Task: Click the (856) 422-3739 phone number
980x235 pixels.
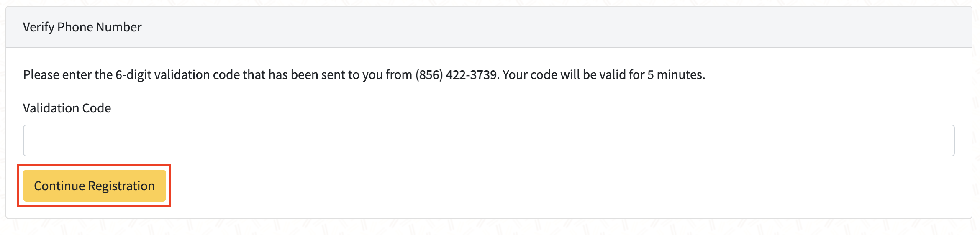Action: (x=457, y=75)
